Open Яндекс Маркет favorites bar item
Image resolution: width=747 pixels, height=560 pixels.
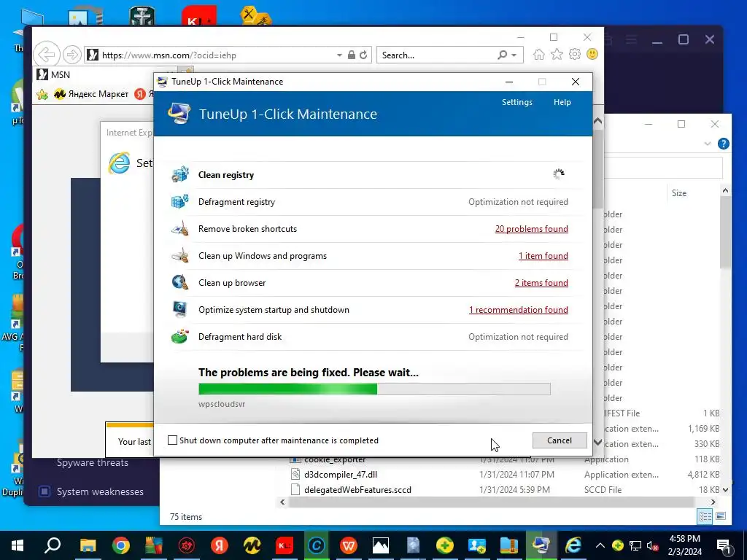click(x=91, y=94)
